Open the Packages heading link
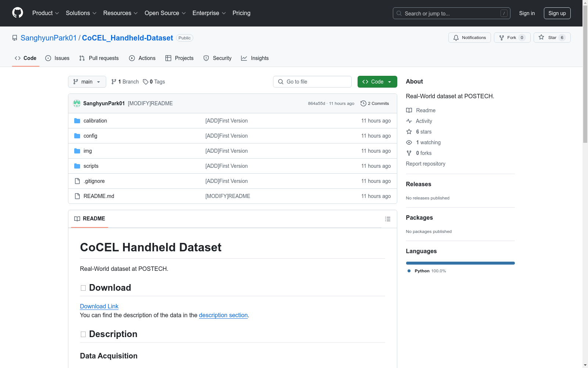Image resolution: width=588 pixels, height=368 pixels. 419,217
